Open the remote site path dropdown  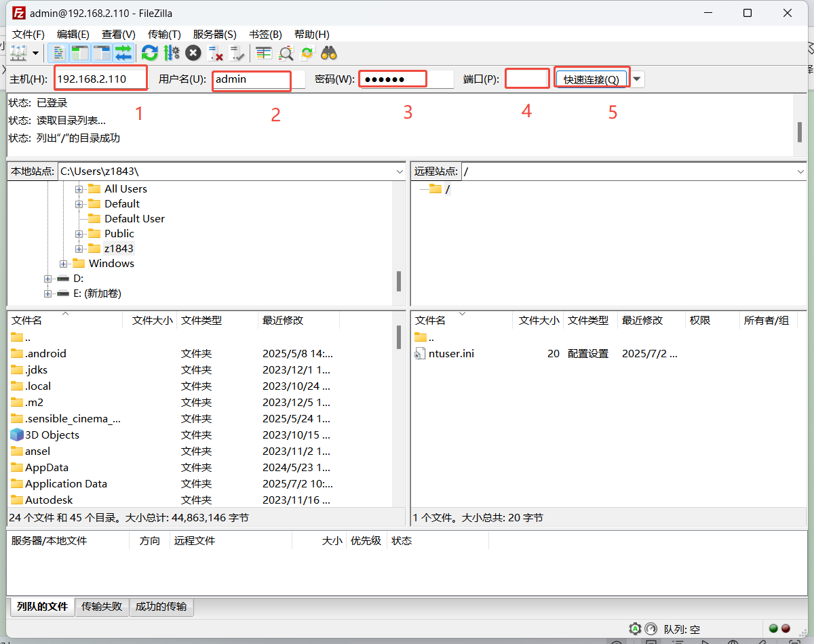pos(801,172)
